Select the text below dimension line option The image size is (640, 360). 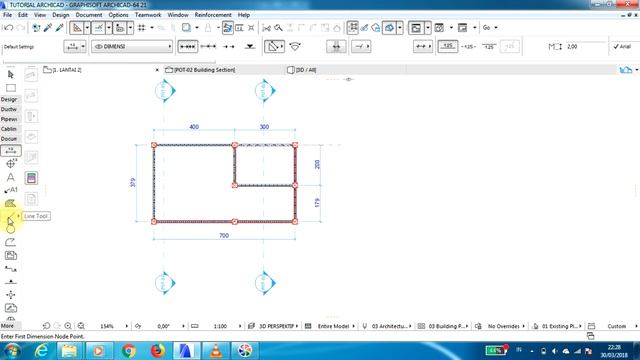click(x=489, y=47)
